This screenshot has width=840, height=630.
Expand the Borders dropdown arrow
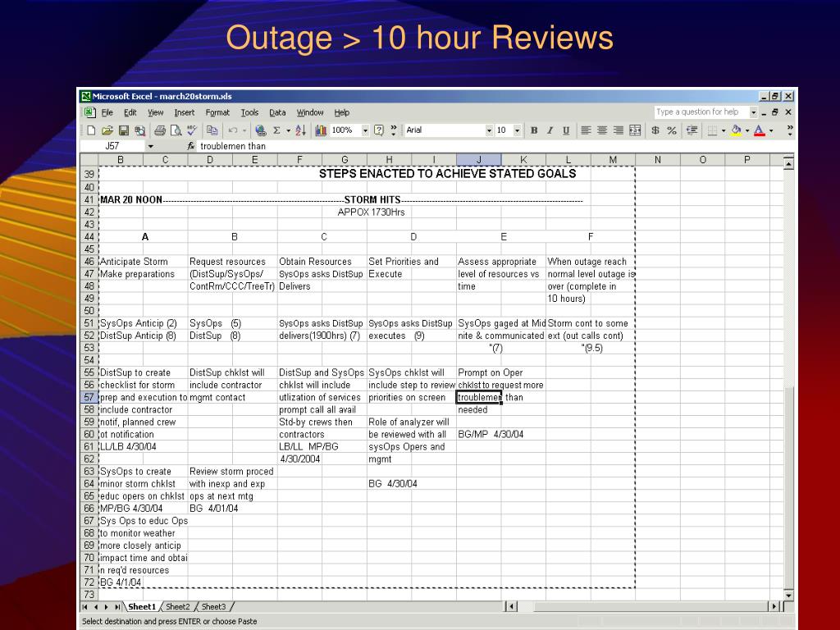(724, 130)
